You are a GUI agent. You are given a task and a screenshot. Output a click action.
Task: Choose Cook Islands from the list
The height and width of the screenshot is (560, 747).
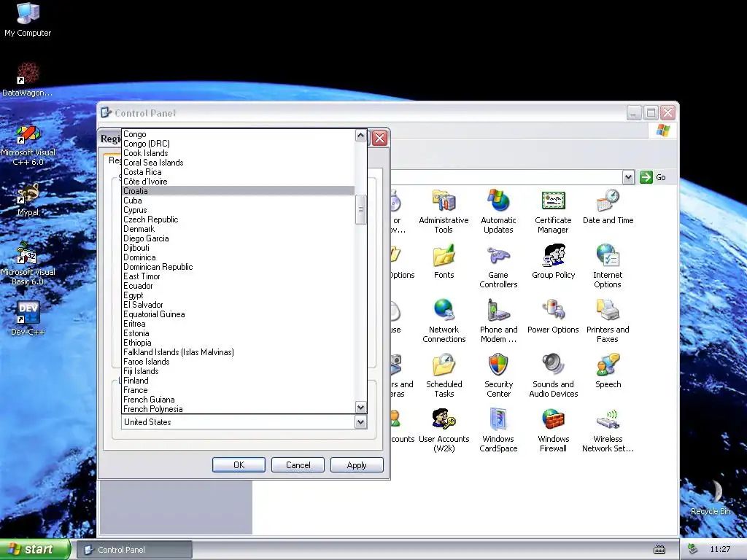[x=239, y=153]
